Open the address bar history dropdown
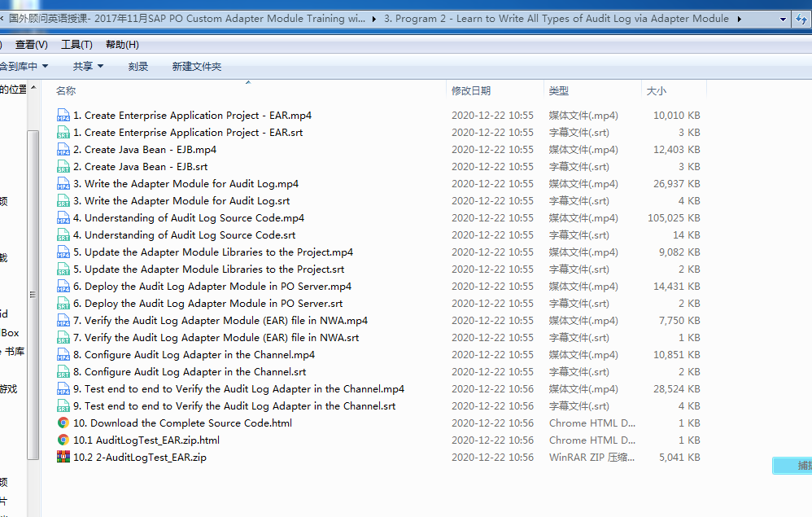This screenshot has height=517, width=812. coord(783,20)
